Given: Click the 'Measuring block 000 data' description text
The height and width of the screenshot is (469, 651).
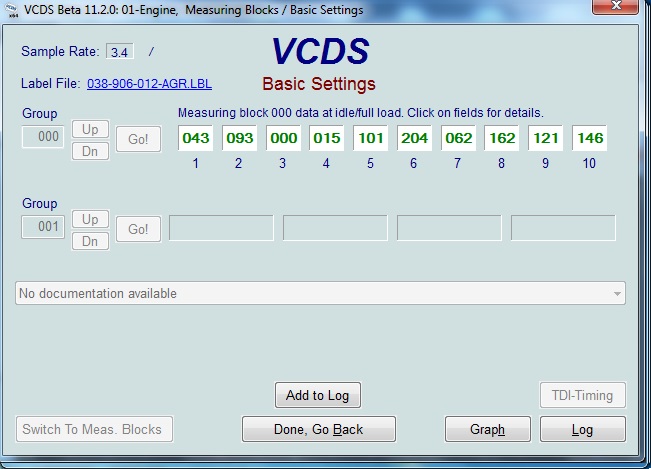Looking at the screenshot, I should pyautogui.click(x=360, y=112).
